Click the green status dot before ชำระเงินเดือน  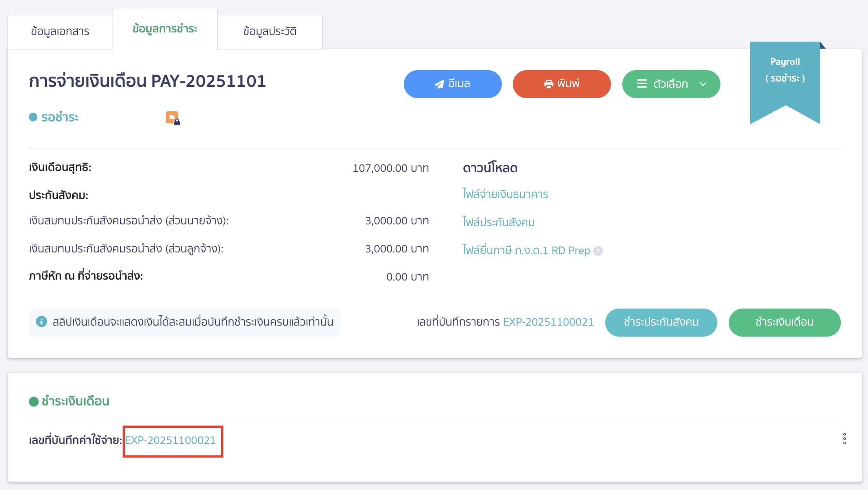[x=33, y=401]
